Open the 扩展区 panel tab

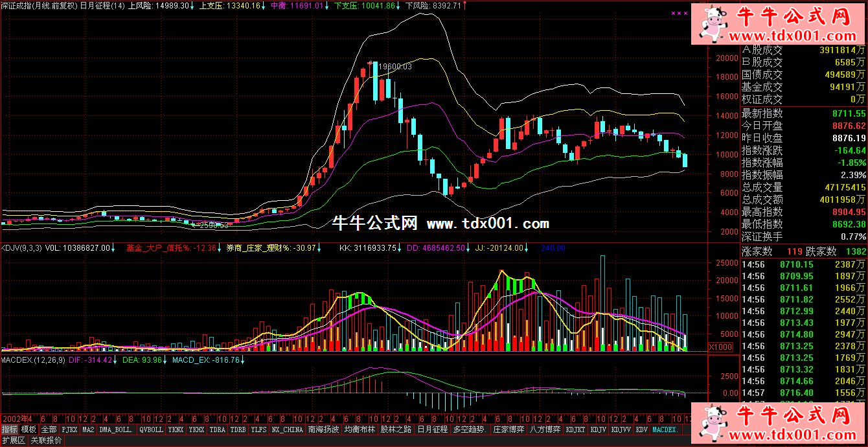point(13,441)
